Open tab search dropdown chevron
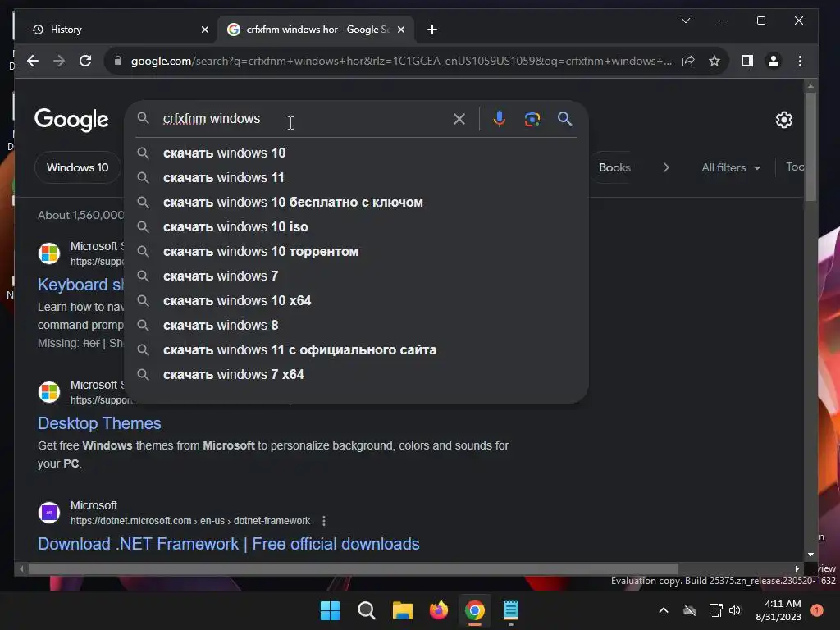Screen dimensions: 840x630 [x=686, y=21]
